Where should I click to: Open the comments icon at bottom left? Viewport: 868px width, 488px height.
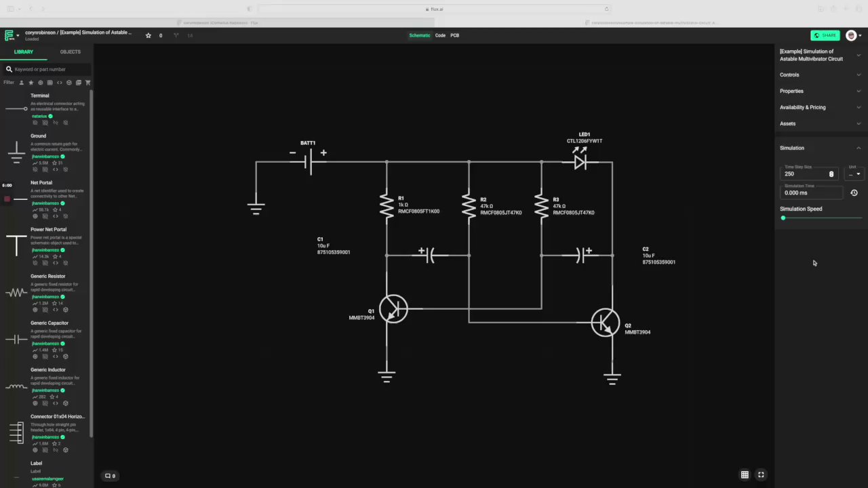110,476
